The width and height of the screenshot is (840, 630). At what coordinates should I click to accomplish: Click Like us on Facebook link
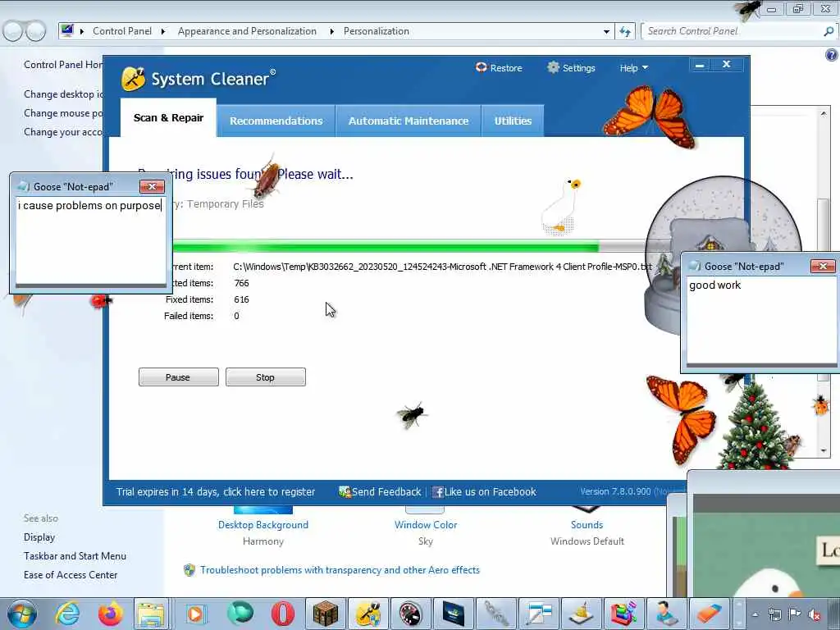491,492
